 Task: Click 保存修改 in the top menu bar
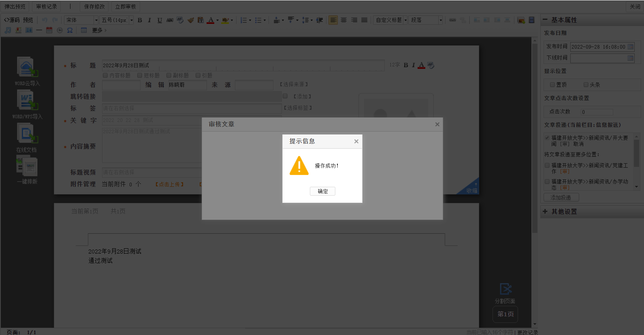[x=94, y=6]
